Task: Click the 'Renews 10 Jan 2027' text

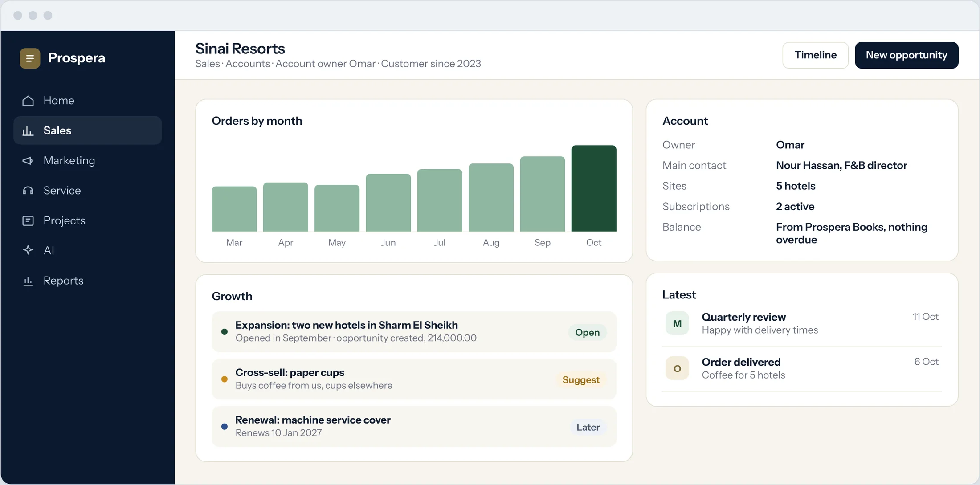Action: click(278, 433)
